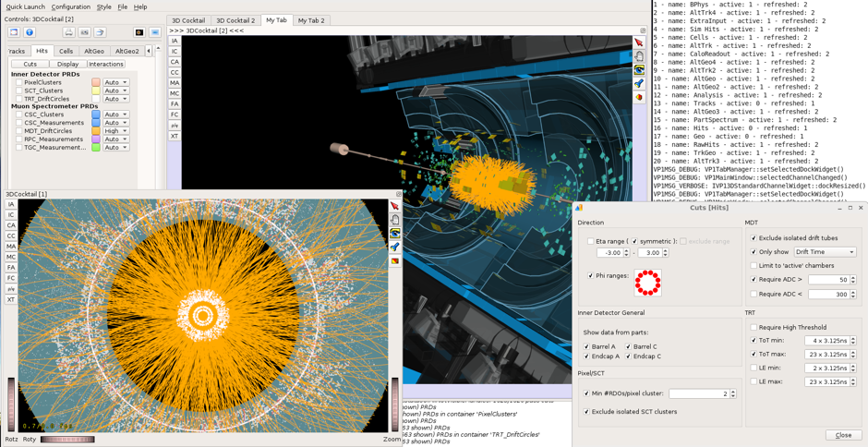Open the TGC_Measurements Auto dropdown
This screenshot has width=868, height=447.
coord(116,148)
